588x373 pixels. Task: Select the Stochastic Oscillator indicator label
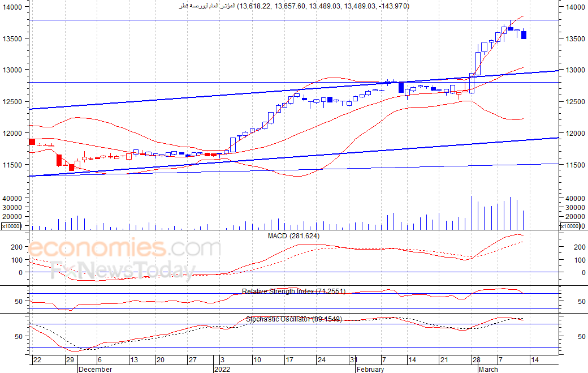[293, 319]
